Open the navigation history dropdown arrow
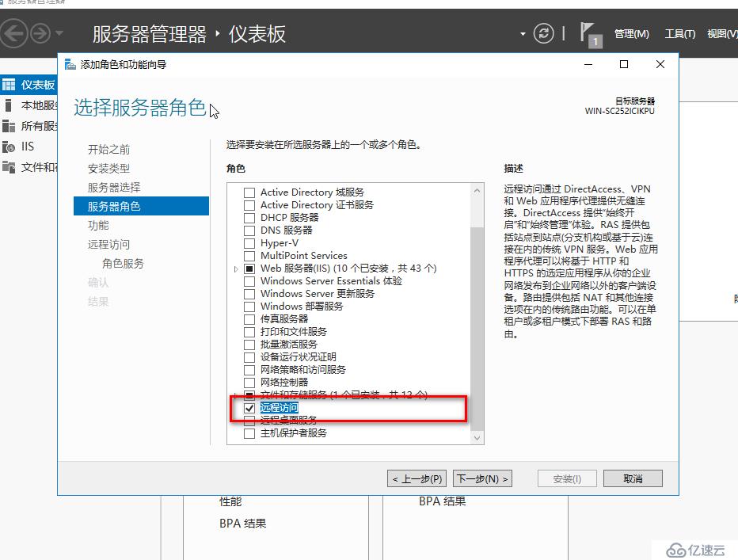The image size is (738, 560). pos(59,34)
